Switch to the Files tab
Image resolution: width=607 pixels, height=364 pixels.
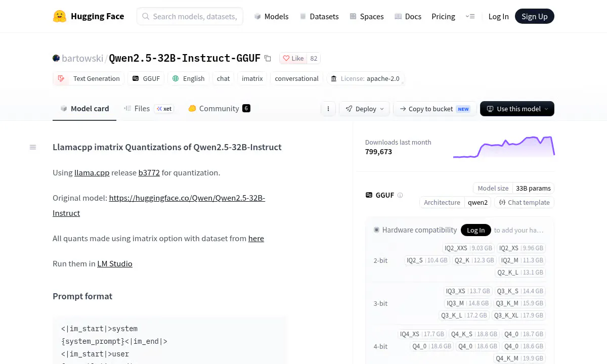(x=137, y=108)
